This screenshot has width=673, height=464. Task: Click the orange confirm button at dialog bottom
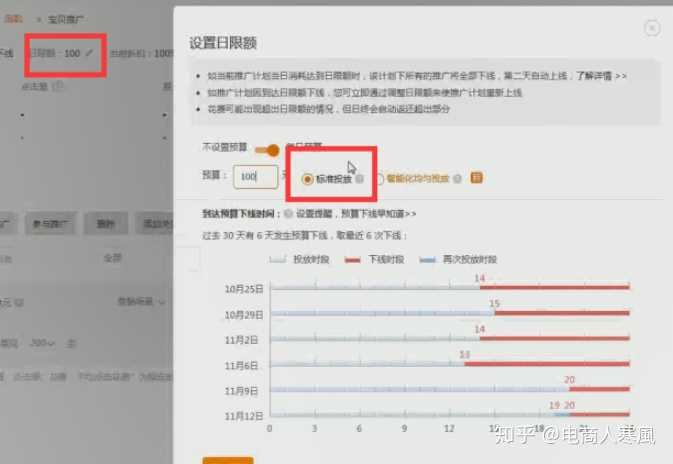[227, 460]
